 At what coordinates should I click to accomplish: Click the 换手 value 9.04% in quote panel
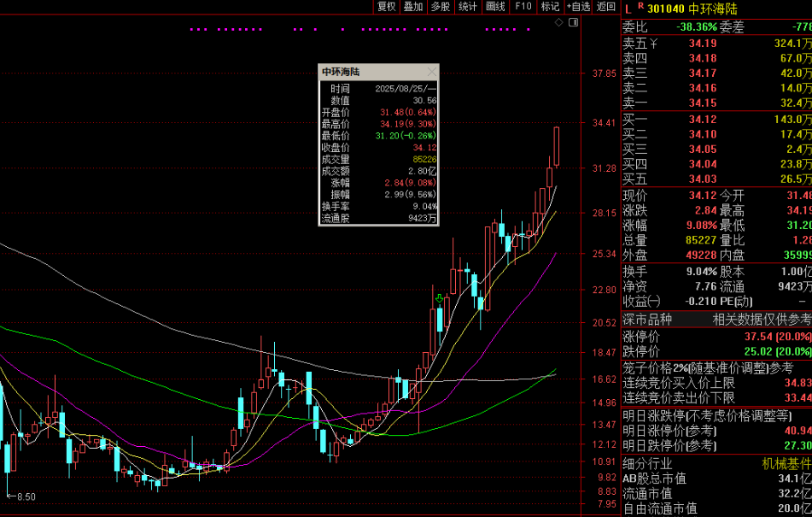click(702, 272)
